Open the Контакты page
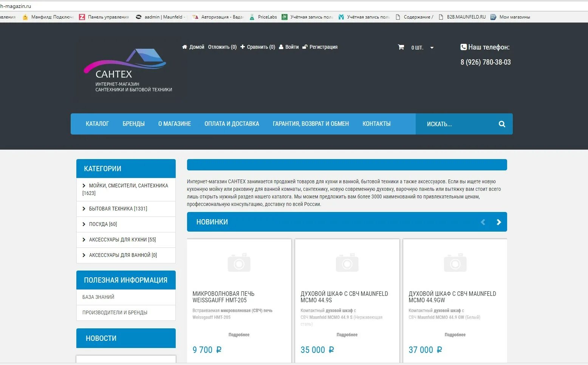 tap(376, 124)
